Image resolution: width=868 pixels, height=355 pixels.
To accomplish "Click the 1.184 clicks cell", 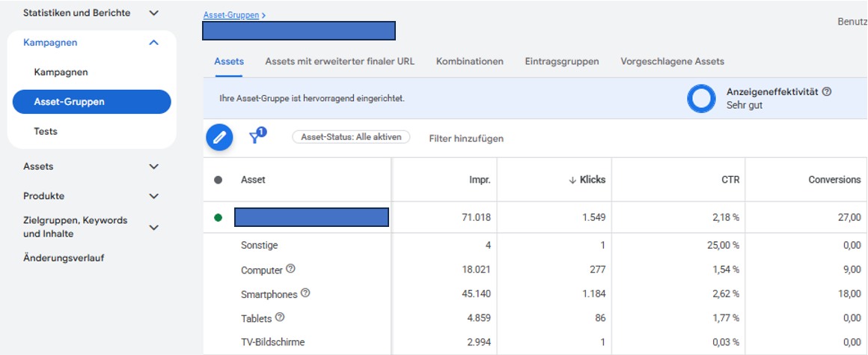I will pos(594,294).
